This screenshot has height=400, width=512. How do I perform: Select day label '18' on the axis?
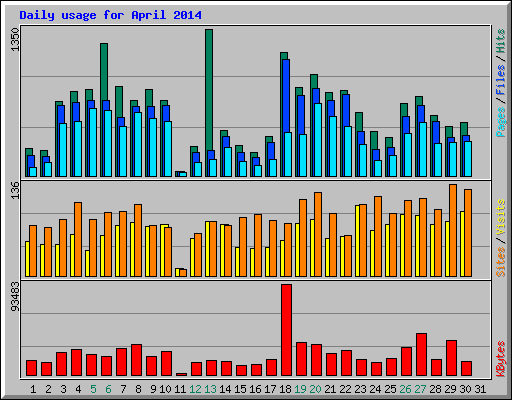click(x=285, y=389)
